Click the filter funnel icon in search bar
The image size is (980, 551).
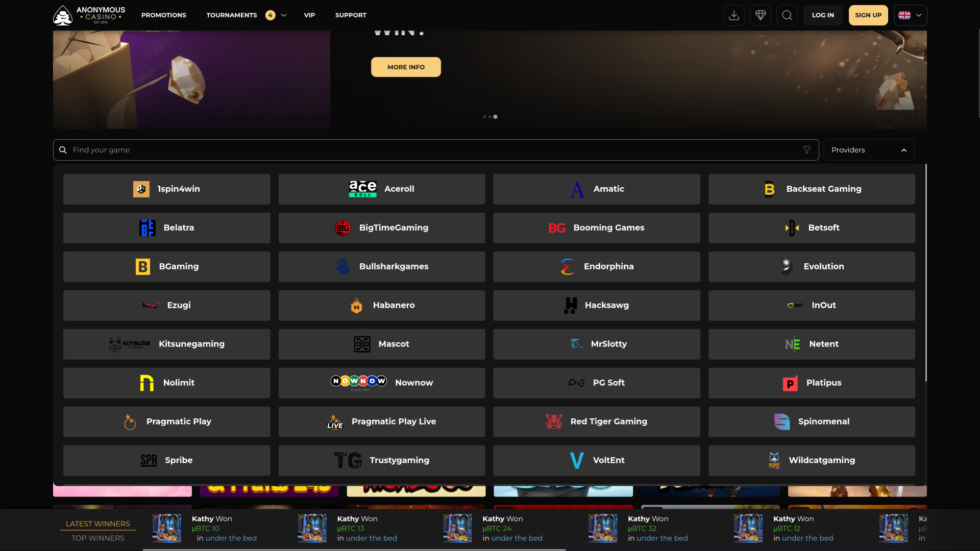[807, 150]
